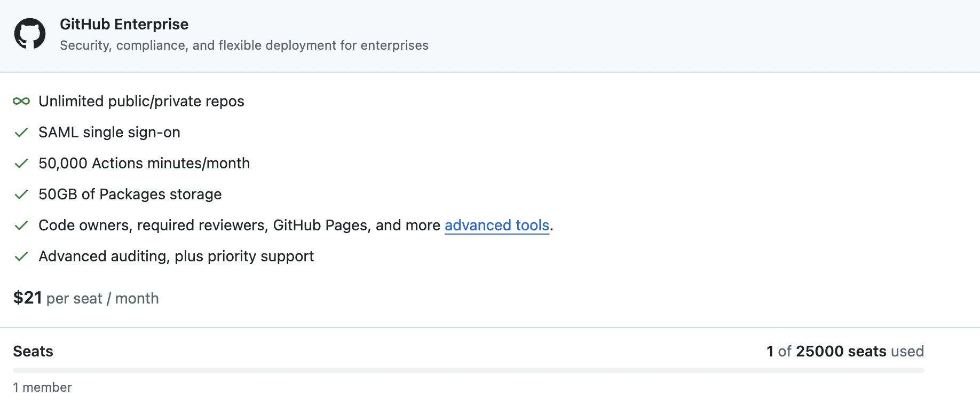Click the checkmark next to SAML single sign-on
Screen dimensions: 980x404
(x=21, y=133)
